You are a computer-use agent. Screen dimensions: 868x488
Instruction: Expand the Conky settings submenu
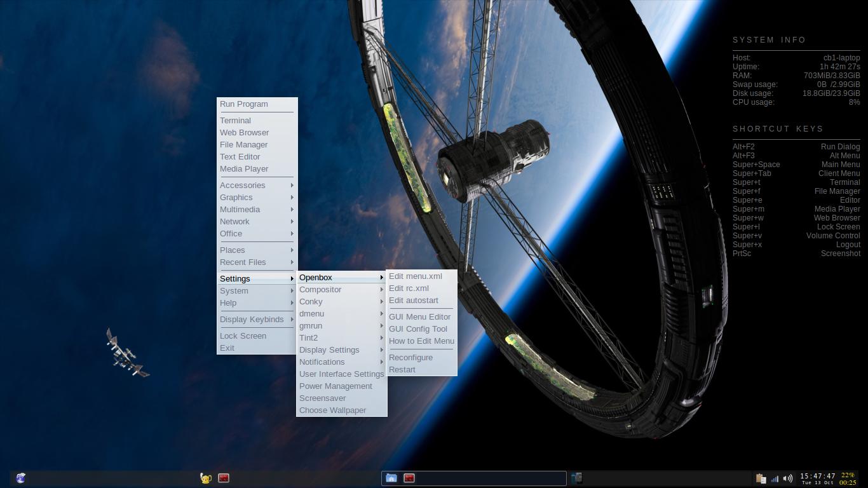[342, 302]
